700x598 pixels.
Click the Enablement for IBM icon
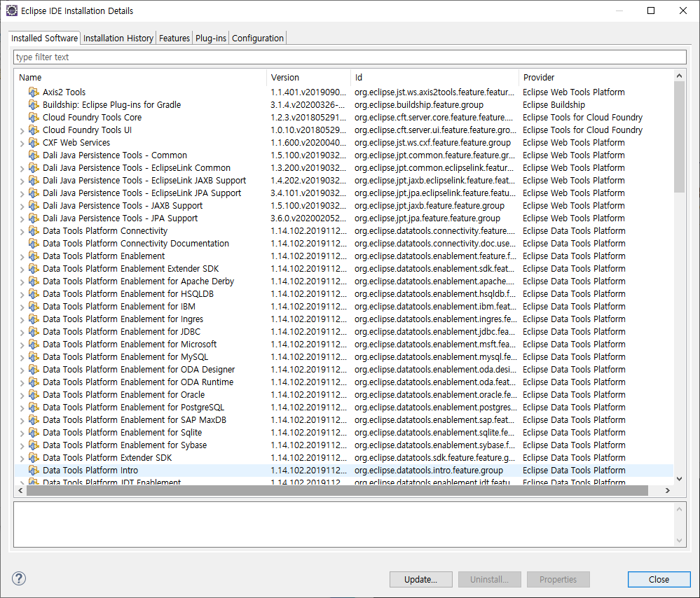point(34,307)
